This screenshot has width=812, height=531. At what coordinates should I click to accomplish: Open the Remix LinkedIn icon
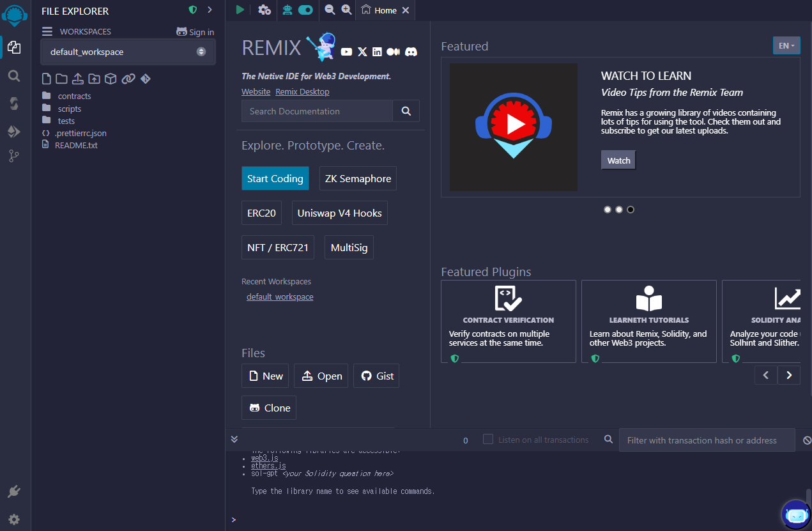click(378, 52)
